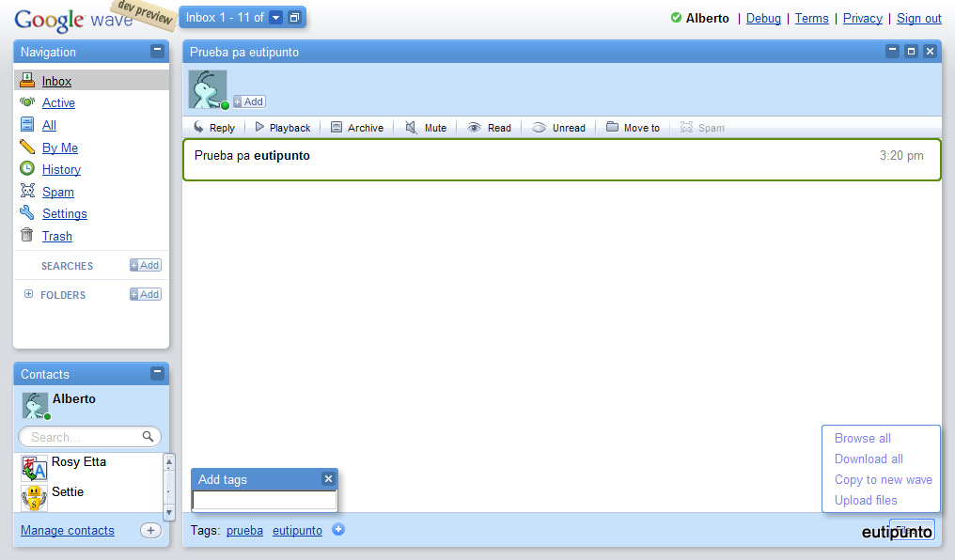Click the add contact plus button
Image resolution: width=955 pixels, height=560 pixels.
pos(150,531)
